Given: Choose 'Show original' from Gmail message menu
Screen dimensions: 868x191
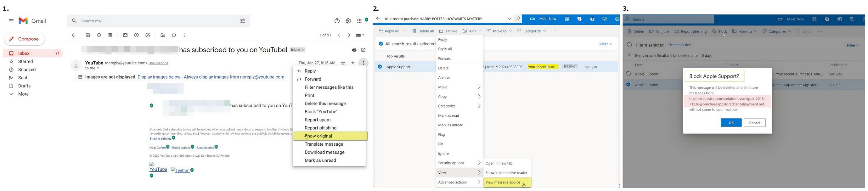Looking at the screenshot, I should [319, 136].
